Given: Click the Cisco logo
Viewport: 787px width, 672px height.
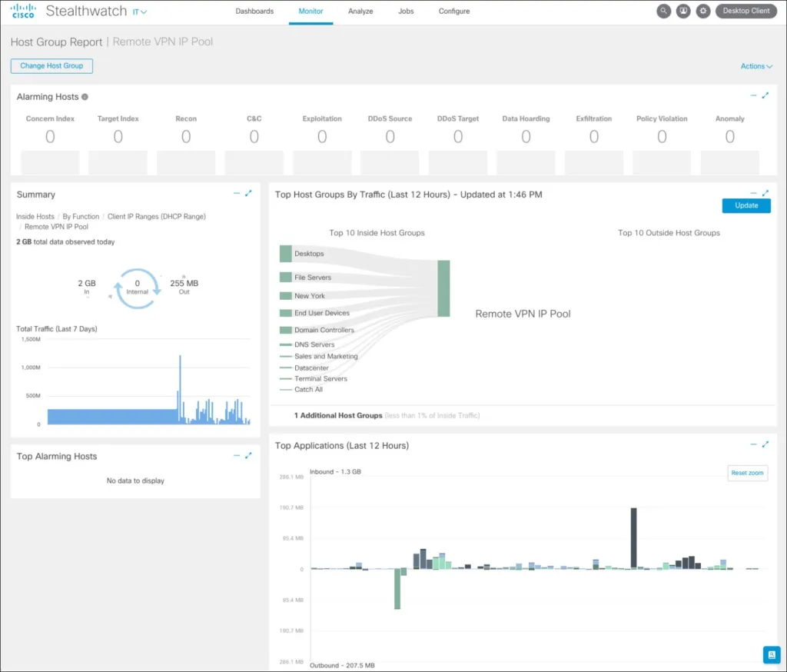Looking at the screenshot, I should 23,11.
